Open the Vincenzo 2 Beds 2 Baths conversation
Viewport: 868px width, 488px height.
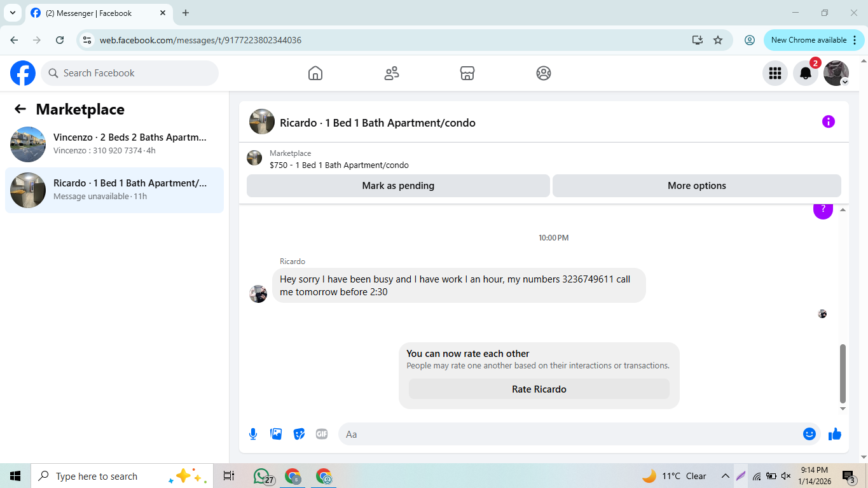114,144
